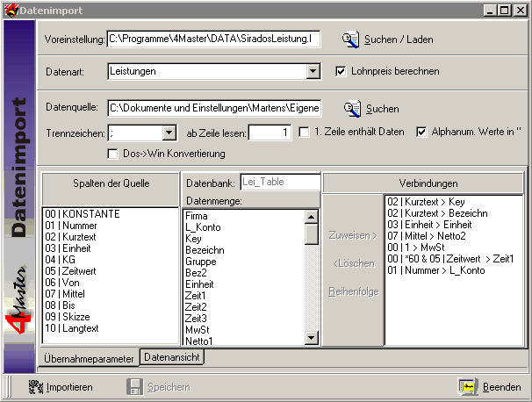Toggle Dos->Win Konvertierung checkbox
532x402 pixels.
(112, 154)
